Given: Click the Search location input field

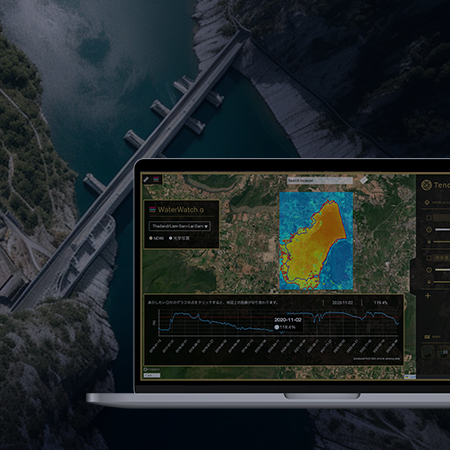Looking at the screenshot, I should tap(320, 180).
